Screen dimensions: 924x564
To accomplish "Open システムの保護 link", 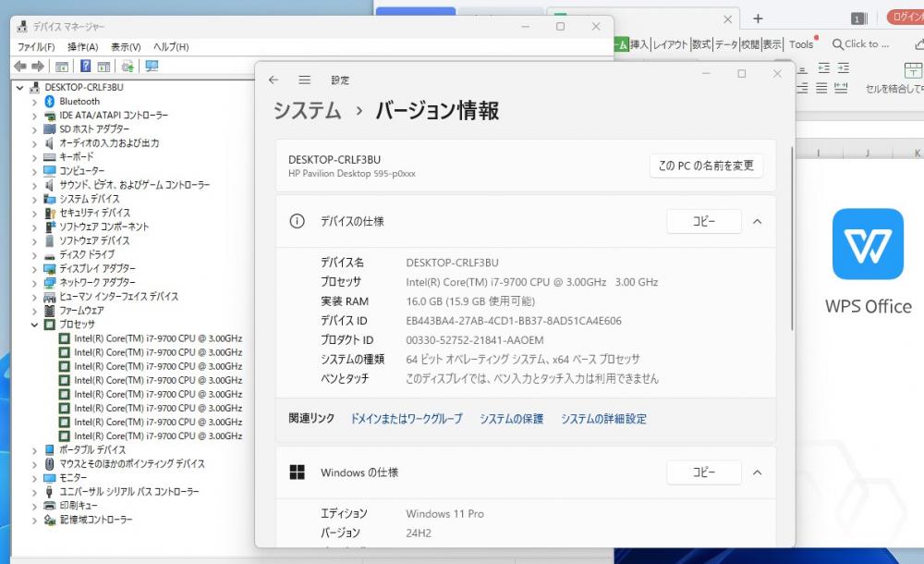I will point(512,419).
